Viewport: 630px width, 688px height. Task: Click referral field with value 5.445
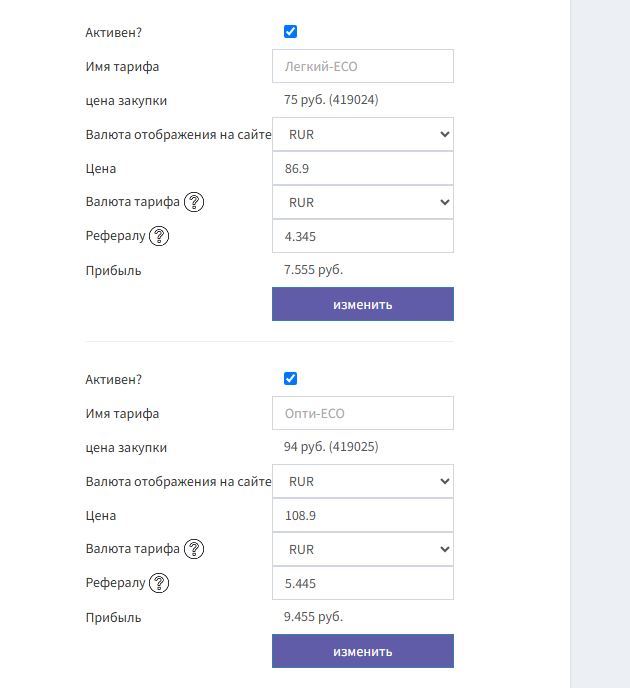[362, 583]
